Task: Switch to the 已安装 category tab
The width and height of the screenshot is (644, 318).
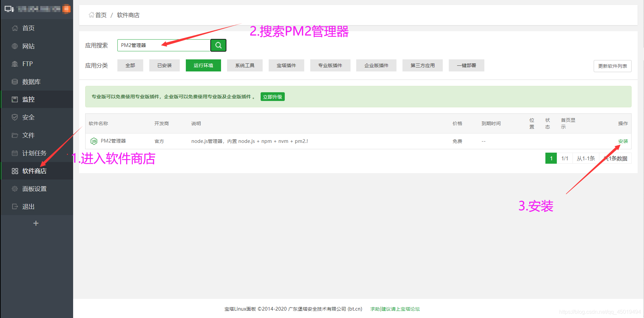Action: 164,65
